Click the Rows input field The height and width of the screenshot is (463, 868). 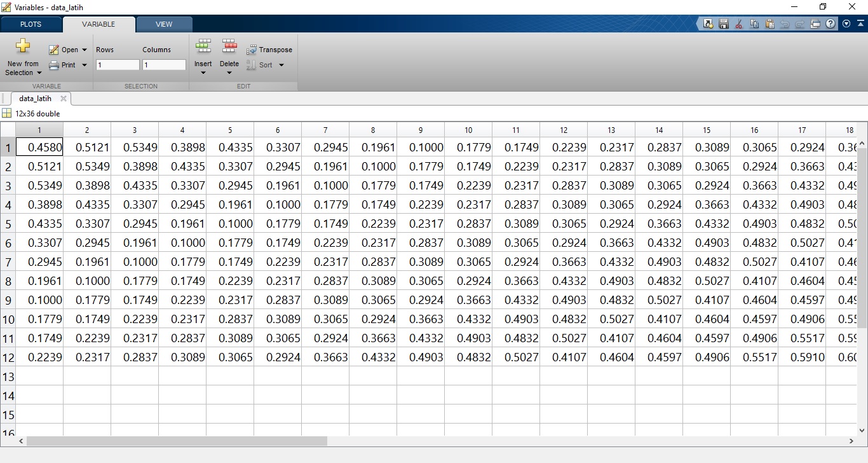point(118,65)
